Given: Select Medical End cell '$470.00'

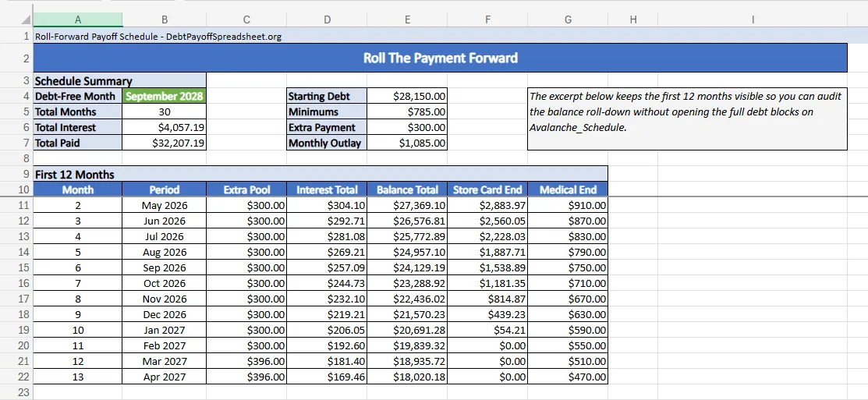Looking at the screenshot, I should tap(568, 377).
